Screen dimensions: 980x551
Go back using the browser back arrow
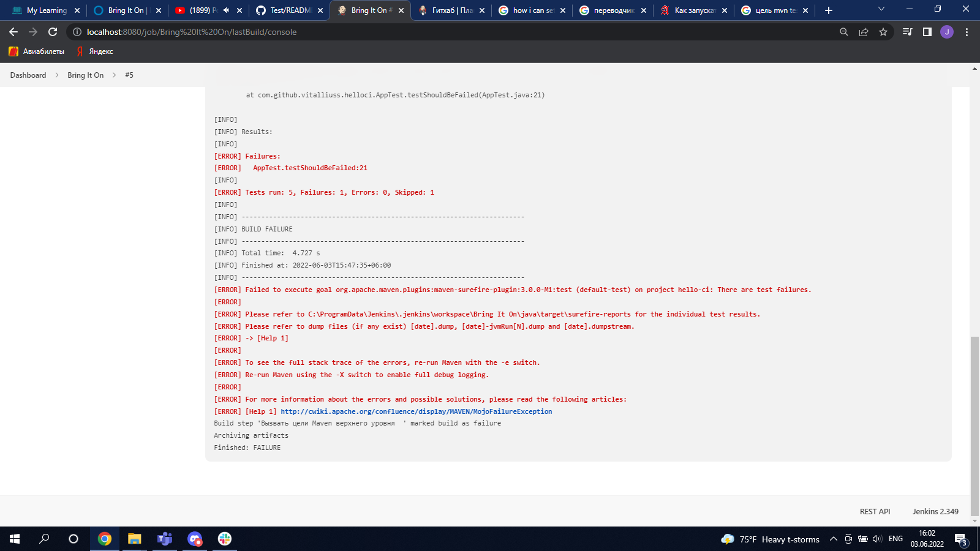[13, 32]
